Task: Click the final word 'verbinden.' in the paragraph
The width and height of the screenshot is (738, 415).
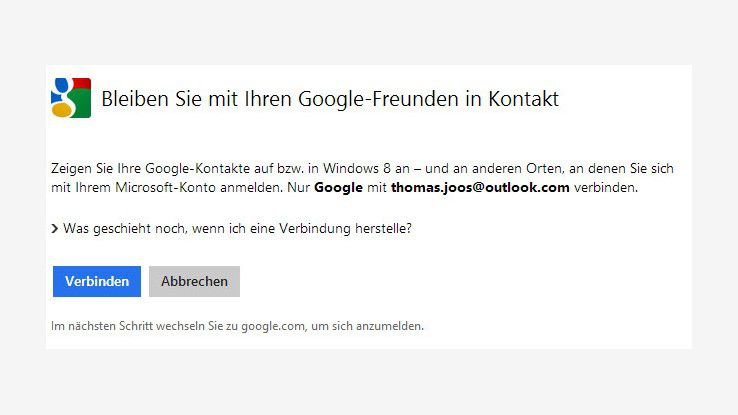Action: coord(603,187)
